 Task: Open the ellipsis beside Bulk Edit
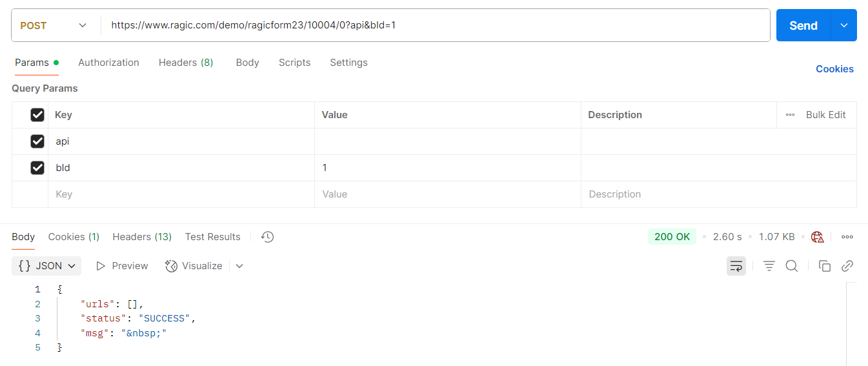(x=790, y=115)
